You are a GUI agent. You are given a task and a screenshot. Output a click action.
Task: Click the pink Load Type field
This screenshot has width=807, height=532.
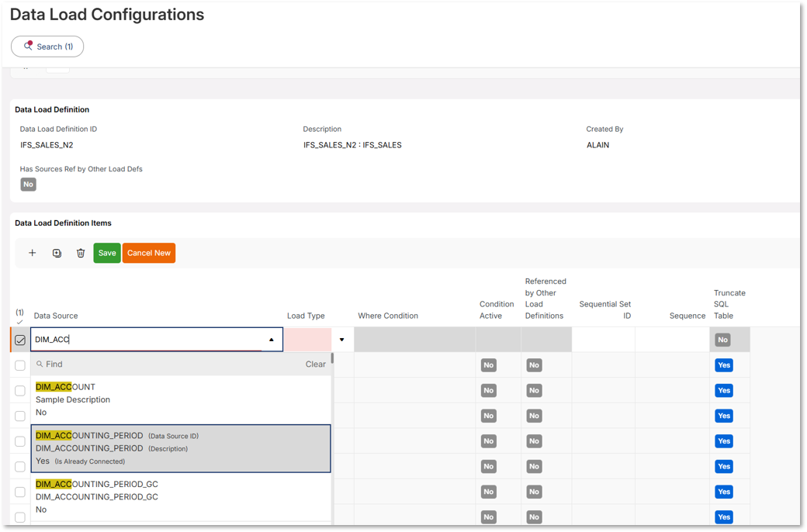point(308,340)
